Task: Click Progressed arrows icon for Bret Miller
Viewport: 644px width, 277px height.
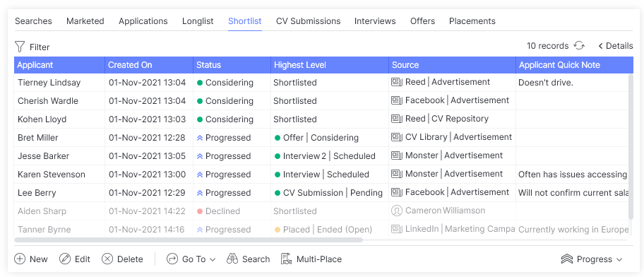Action: (x=200, y=138)
